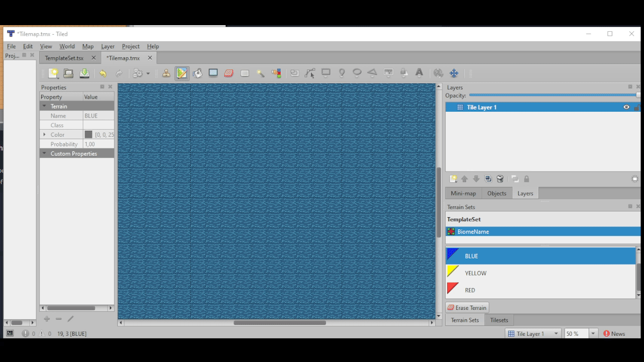Image resolution: width=644 pixels, height=362 pixels.
Task: Open the Map menu
Action: (88, 46)
